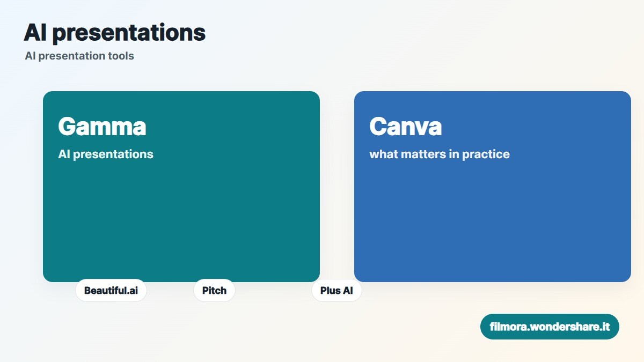Image resolution: width=644 pixels, height=362 pixels.
Task: Click the word "matters" in Canva card
Action: (424, 154)
